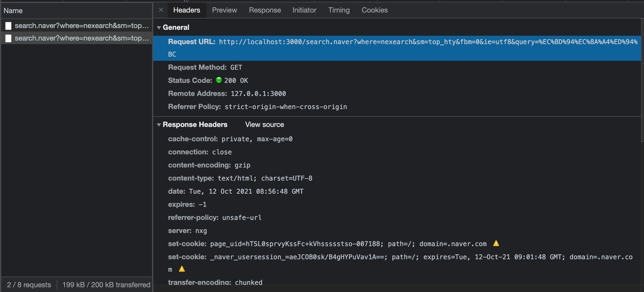
Task: Click the headers pane vertical scrollbar
Action: (642, 80)
